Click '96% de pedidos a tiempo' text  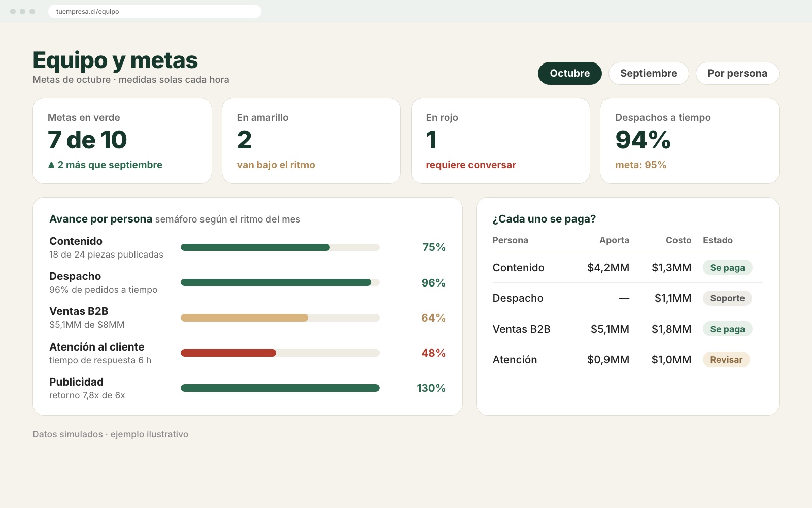(x=103, y=290)
